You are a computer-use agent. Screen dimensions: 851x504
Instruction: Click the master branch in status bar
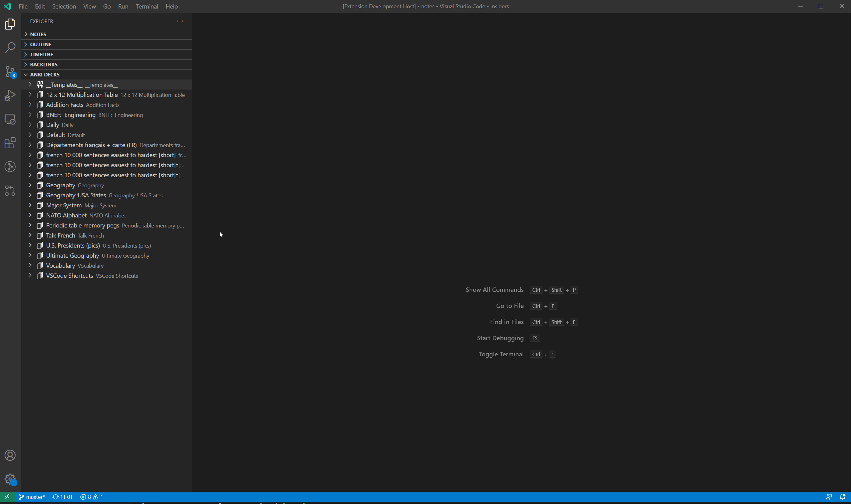tap(32, 496)
